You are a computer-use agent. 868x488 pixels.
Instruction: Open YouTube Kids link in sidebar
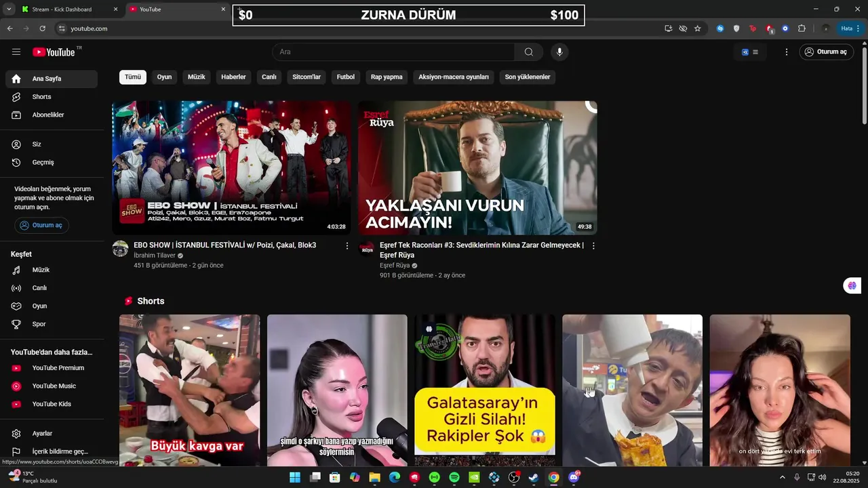point(52,405)
